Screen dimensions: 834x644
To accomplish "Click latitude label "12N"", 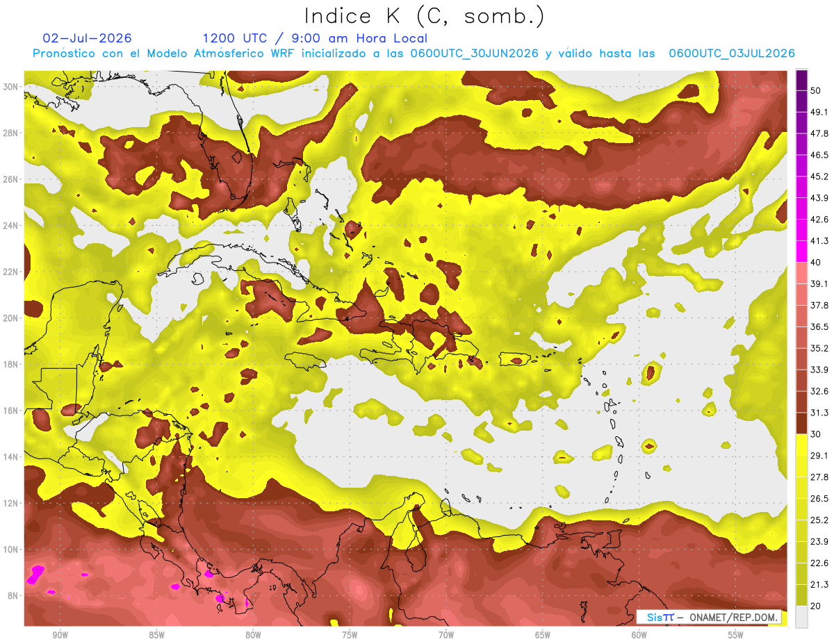I will 11,503.
